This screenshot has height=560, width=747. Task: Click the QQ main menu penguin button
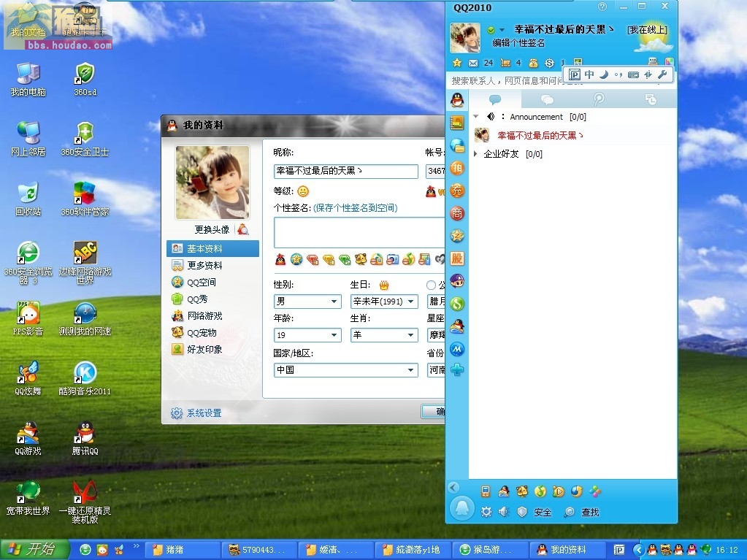tap(461, 508)
